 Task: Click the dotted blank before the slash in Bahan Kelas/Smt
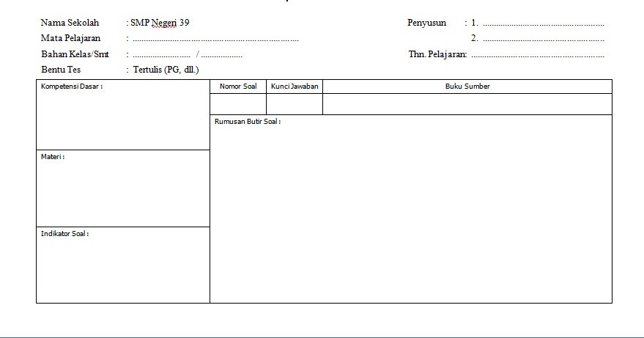coord(161,56)
